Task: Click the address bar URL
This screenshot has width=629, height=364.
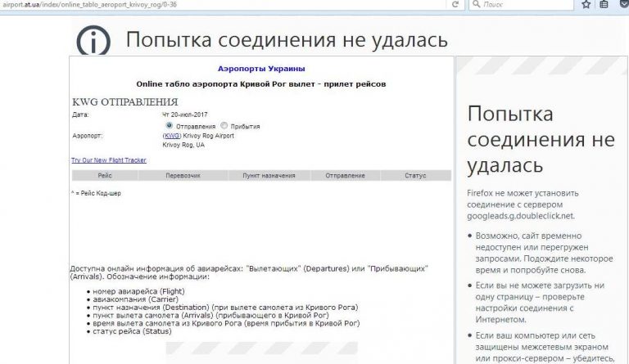Action: (x=98, y=5)
